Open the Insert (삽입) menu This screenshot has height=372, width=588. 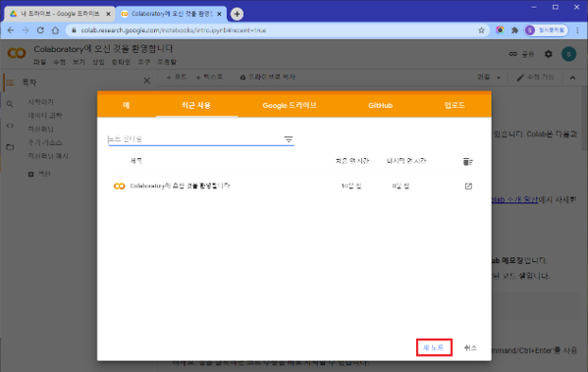point(98,62)
